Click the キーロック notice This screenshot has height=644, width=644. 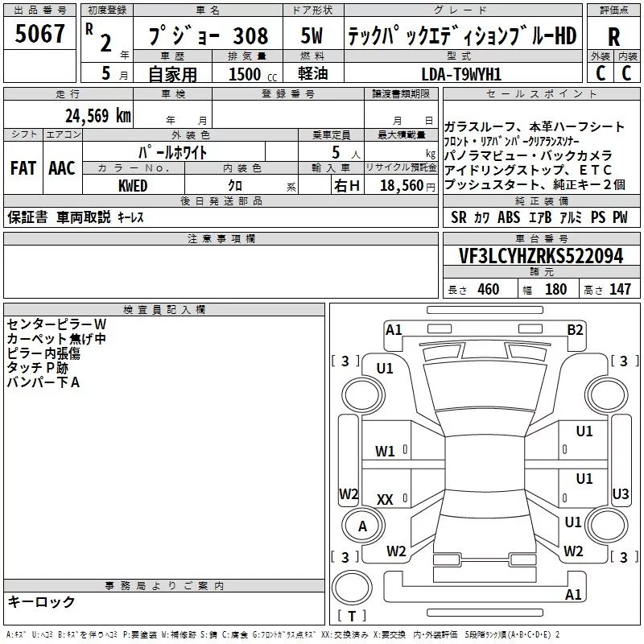click(x=41, y=601)
